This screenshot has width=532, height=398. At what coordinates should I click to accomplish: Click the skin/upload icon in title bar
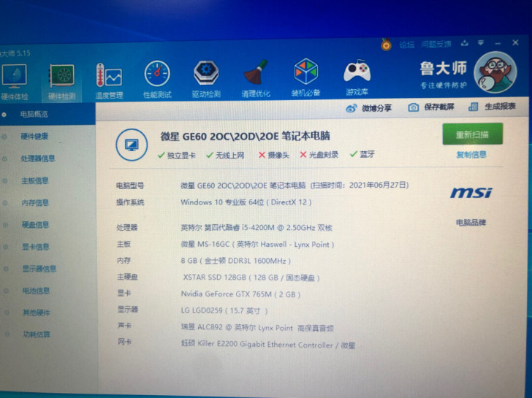coord(465,43)
